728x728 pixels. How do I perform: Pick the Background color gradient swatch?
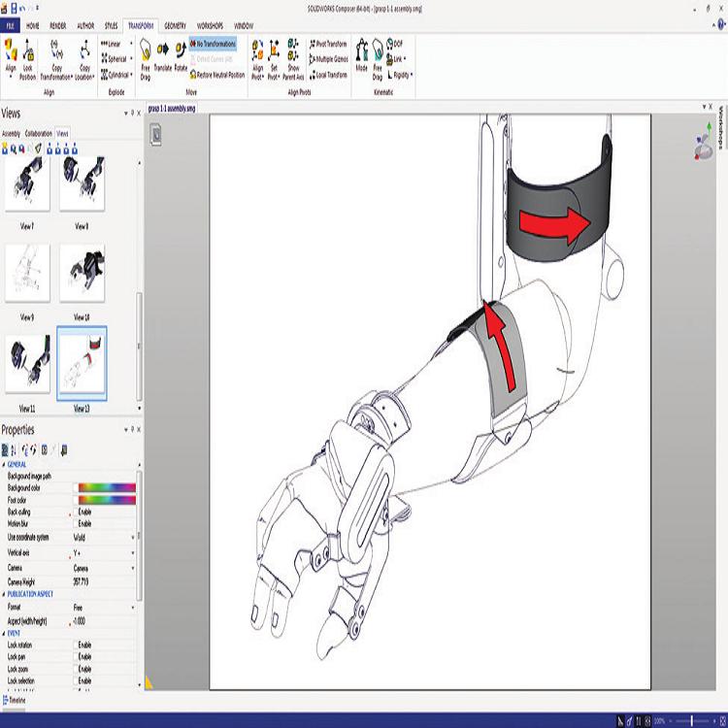point(105,487)
